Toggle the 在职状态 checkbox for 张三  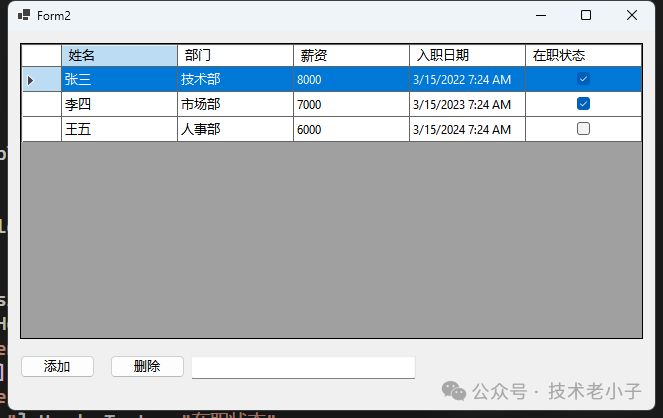(584, 79)
